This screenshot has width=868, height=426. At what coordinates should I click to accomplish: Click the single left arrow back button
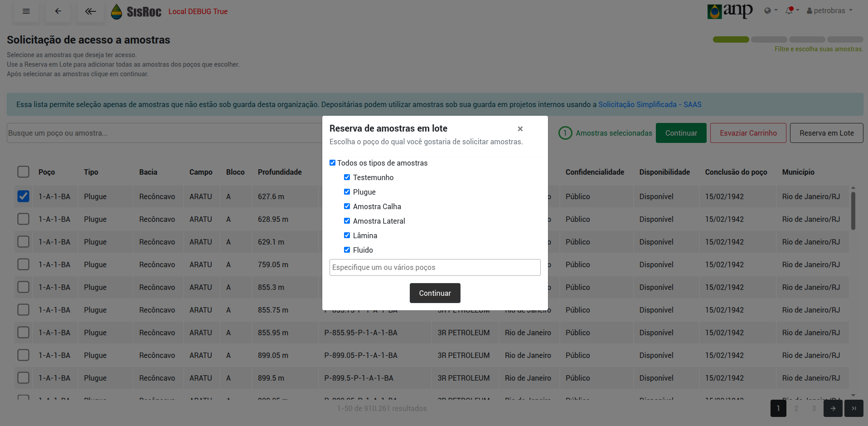pos(58,11)
